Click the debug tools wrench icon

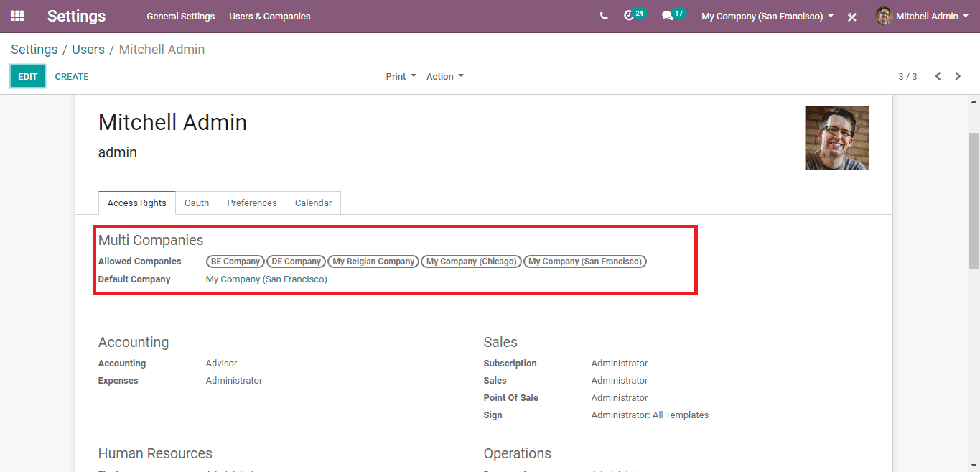point(852,17)
